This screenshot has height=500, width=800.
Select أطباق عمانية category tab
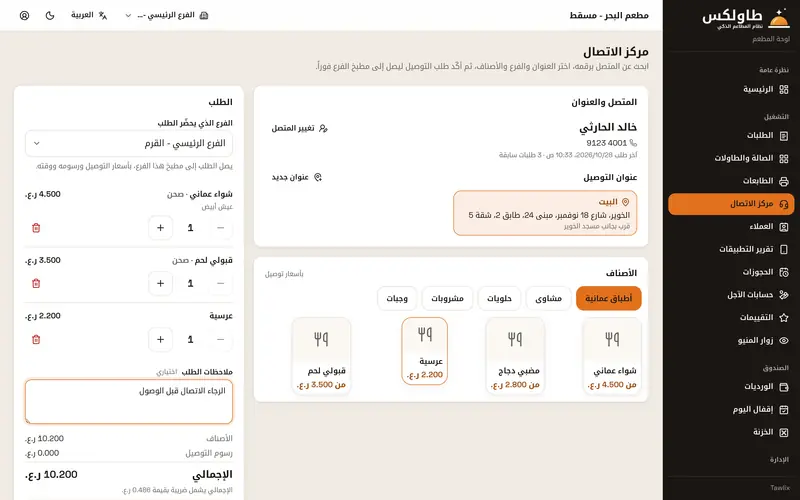pyautogui.click(x=608, y=298)
